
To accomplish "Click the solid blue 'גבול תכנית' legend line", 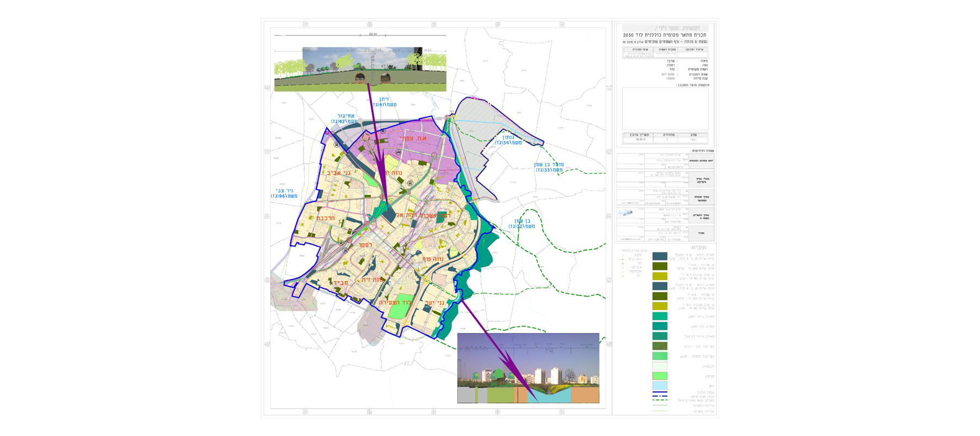I will [x=660, y=392].
